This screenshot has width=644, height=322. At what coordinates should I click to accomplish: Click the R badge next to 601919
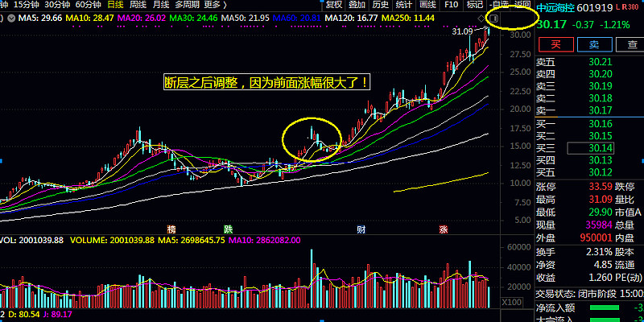(624, 6)
